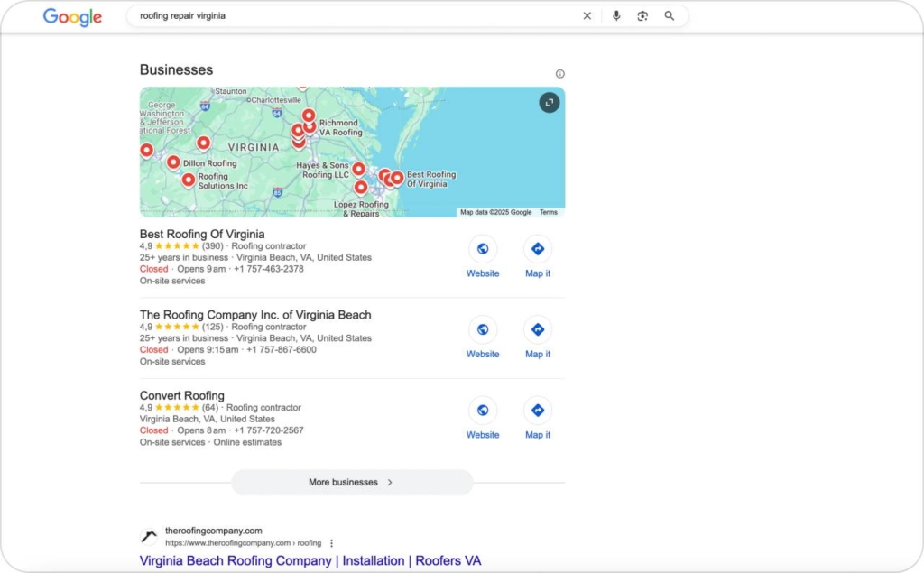Select the Best Roofing Of Virginia map pin
The image size is (924, 573).
click(x=397, y=178)
